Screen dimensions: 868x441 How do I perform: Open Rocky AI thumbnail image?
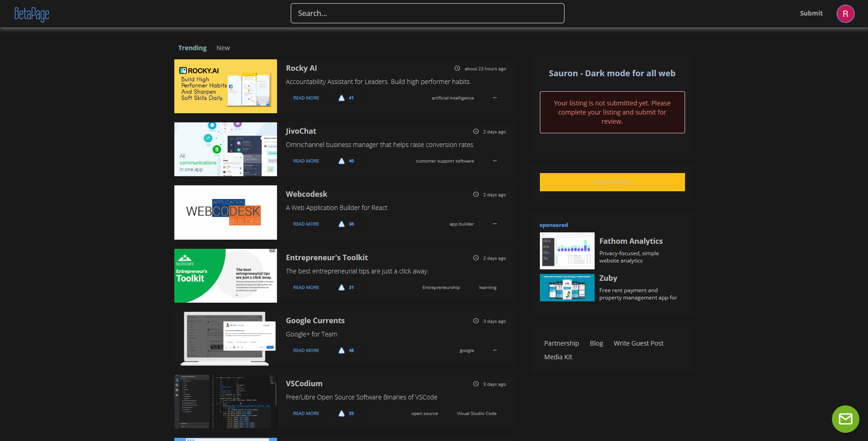[225, 86]
